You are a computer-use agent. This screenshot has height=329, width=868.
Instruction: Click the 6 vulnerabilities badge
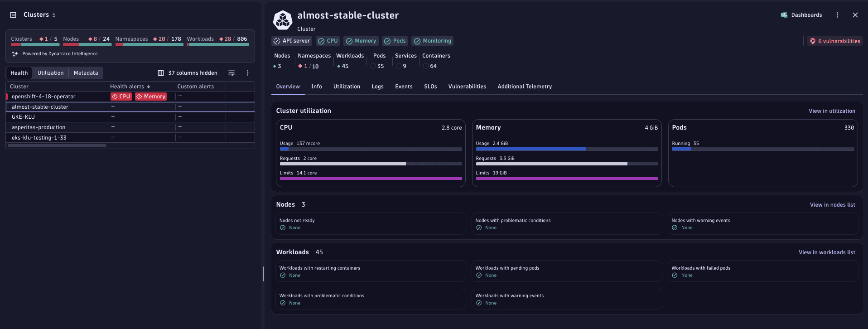834,41
